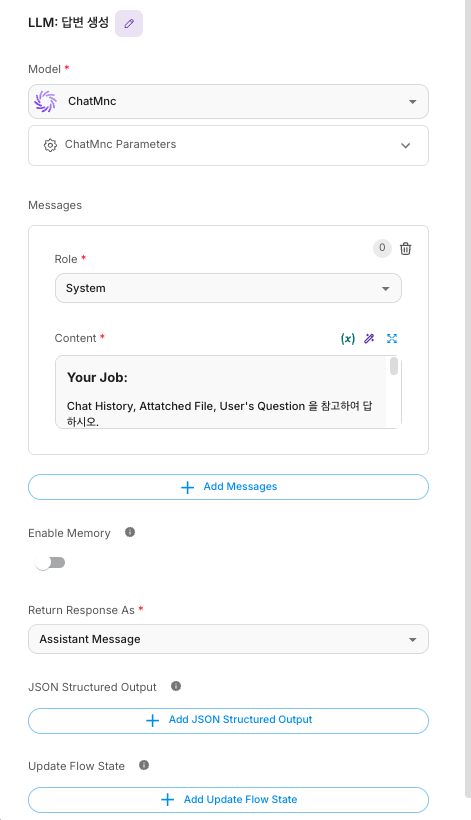471x820 pixels.
Task: Show info tooltip for Update Flow State
Action: (144, 766)
